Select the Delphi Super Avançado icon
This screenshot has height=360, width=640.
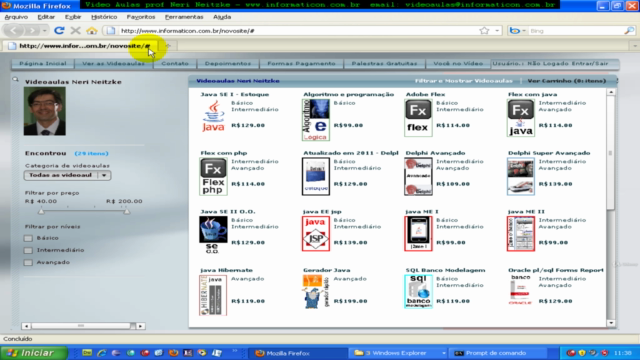pos(521,177)
